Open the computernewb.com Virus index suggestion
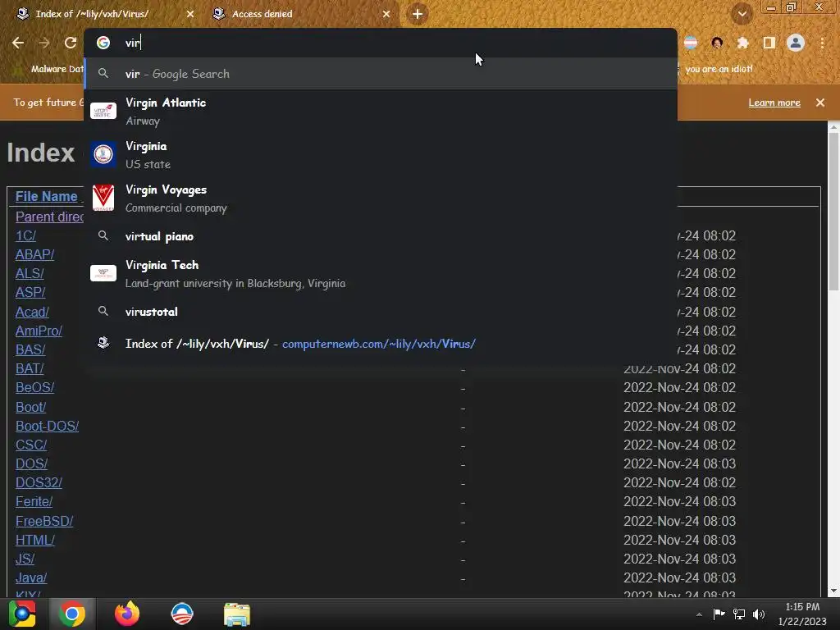Screen dimensions: 840x630 point(381,344)
